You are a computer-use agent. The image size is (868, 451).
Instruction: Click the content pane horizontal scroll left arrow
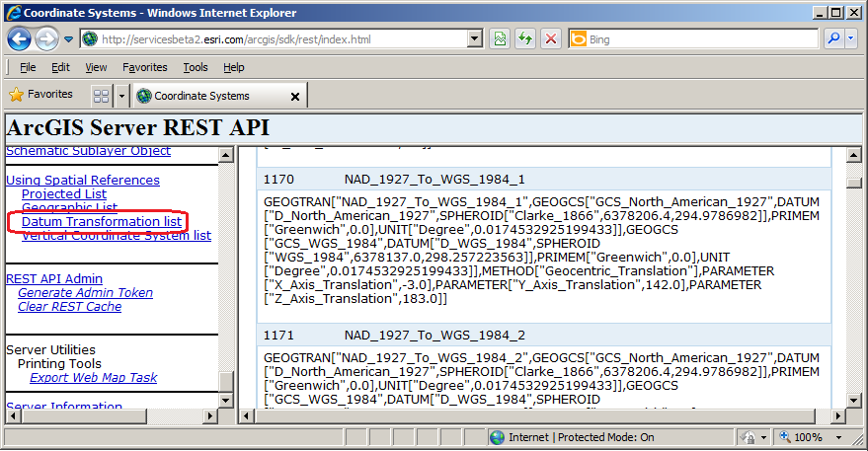pyautogui.click(x=246, y=415)
